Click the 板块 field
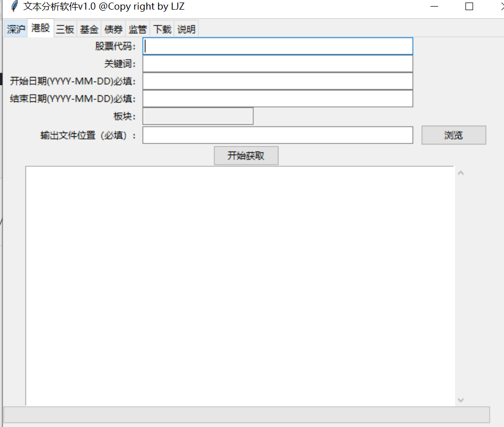This screenshot has height=427, width=504. pos(198,116)
